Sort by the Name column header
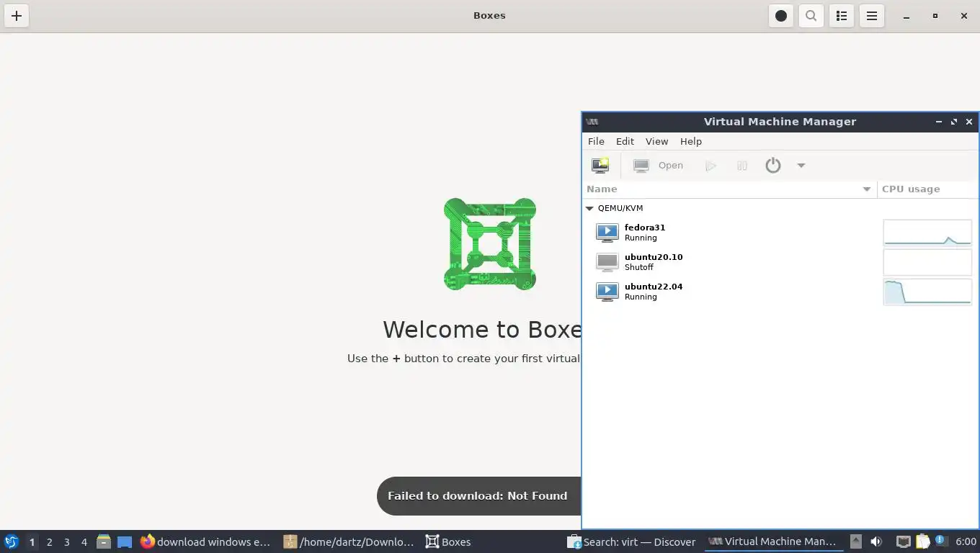The width and height of the screenshot is (980, 553). 729,189
